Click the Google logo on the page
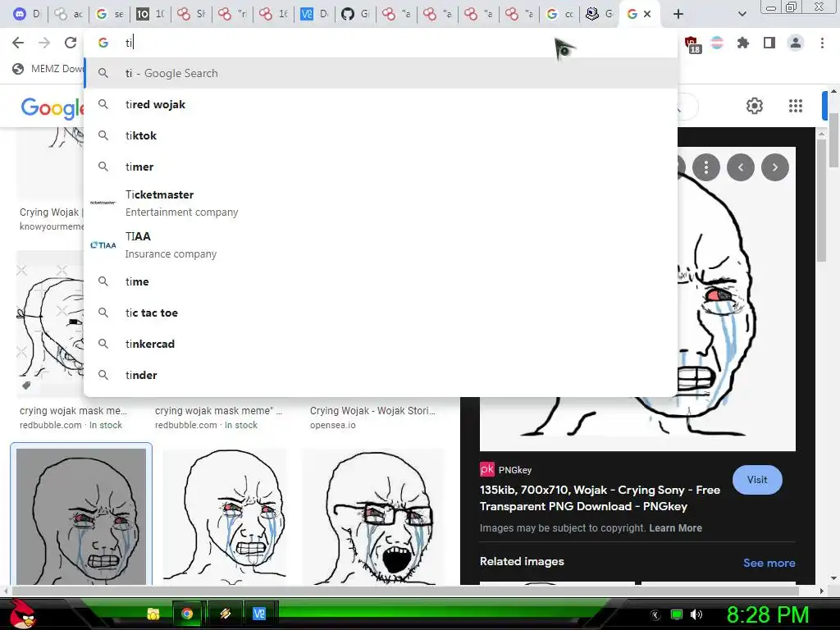Screen dimensions: 840x630 pos(52,107)
